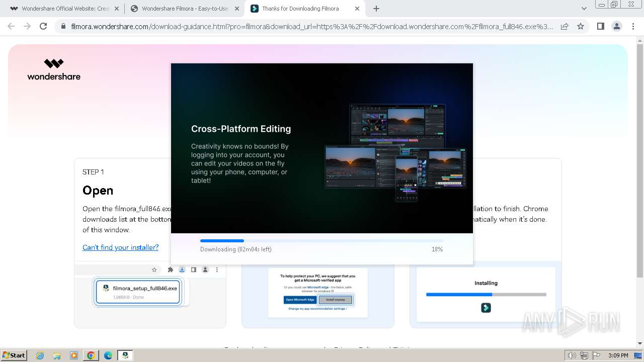Screen dimensions: 644x362
Task: Open the volume control in system tray
Action: (x=572, y=355)
